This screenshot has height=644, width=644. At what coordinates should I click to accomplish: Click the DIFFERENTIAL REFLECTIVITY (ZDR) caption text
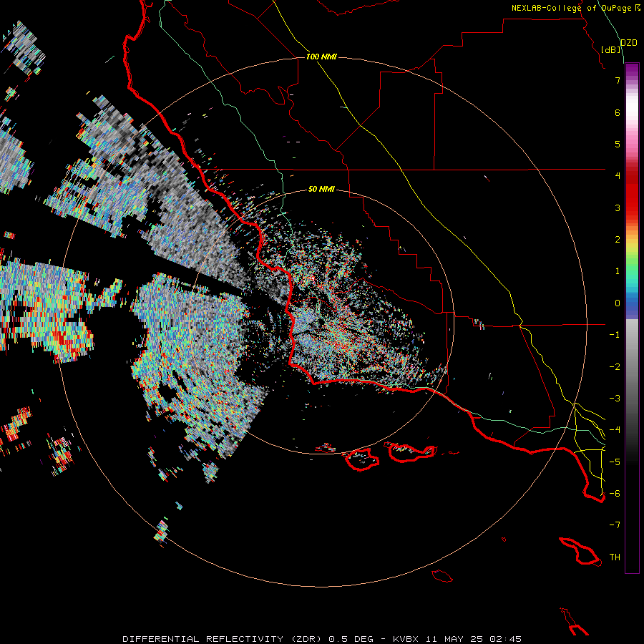click(224, 639)
